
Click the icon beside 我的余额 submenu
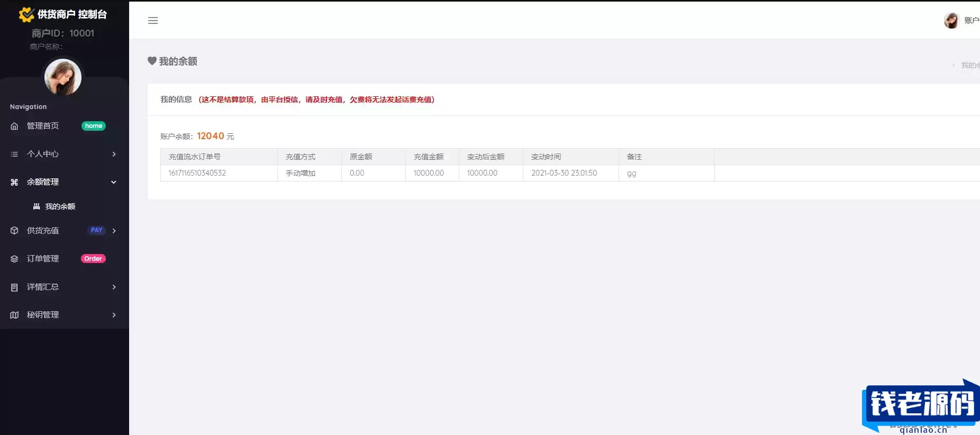37,206
